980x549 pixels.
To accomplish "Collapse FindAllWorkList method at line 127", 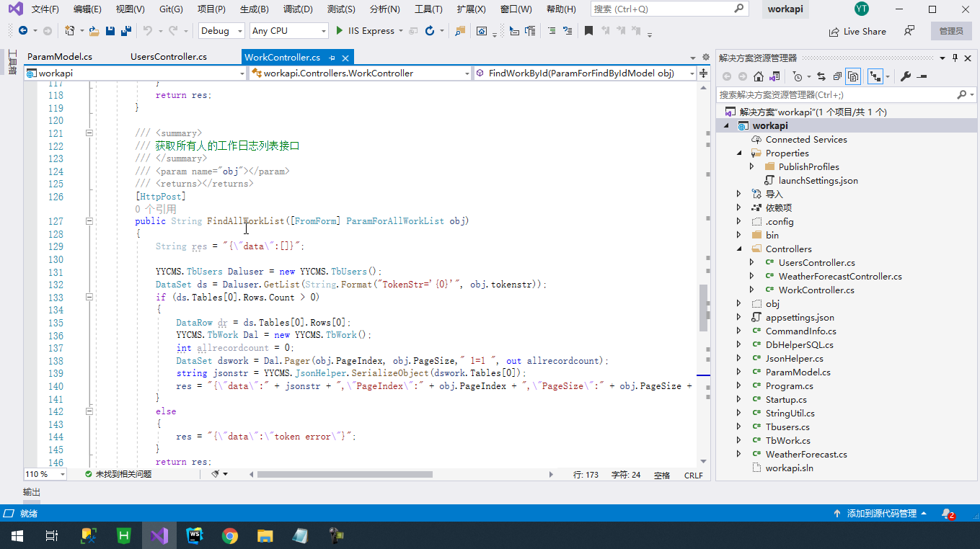I will point(89,221).
